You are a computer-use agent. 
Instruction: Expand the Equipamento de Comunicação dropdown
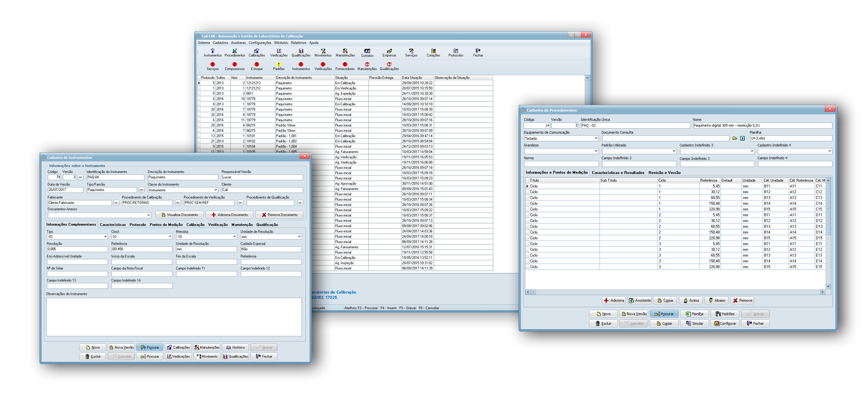(596, 139)
